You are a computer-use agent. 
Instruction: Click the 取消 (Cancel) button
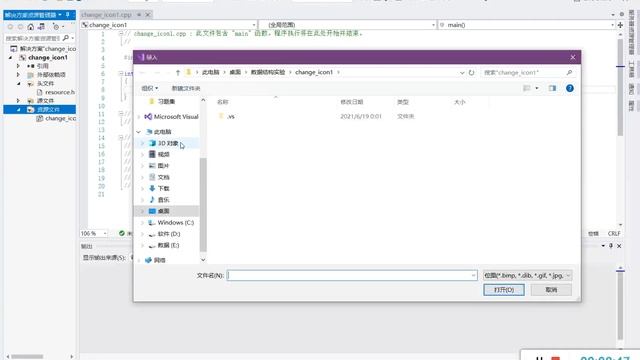coord(551,290)
